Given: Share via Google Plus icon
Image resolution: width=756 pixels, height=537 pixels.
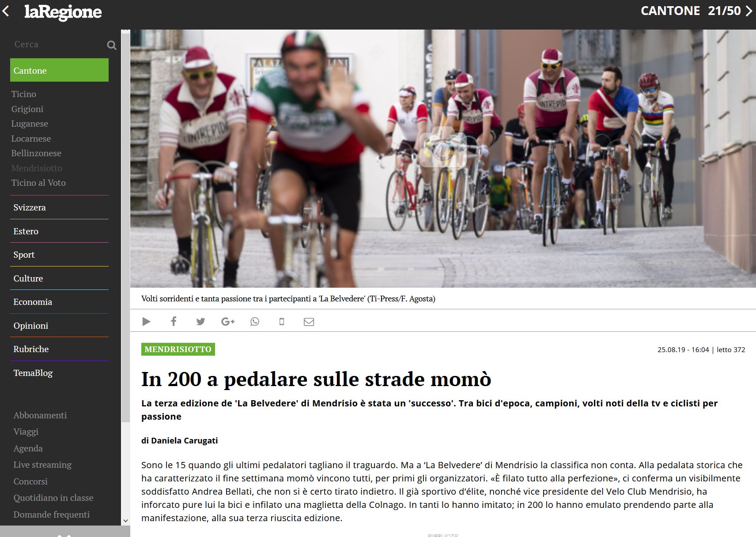Looking at the screenshot, I should pyautogui.click(x=228, y=322).
